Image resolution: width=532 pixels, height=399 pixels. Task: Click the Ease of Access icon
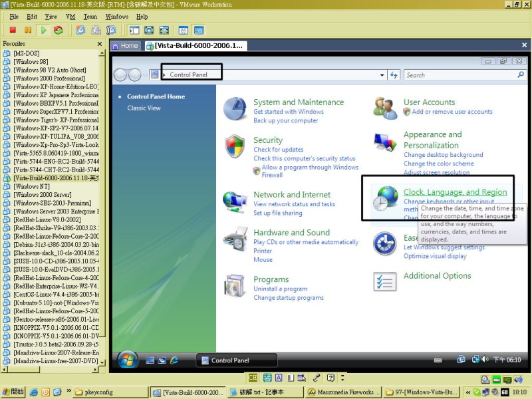point(384,243)
